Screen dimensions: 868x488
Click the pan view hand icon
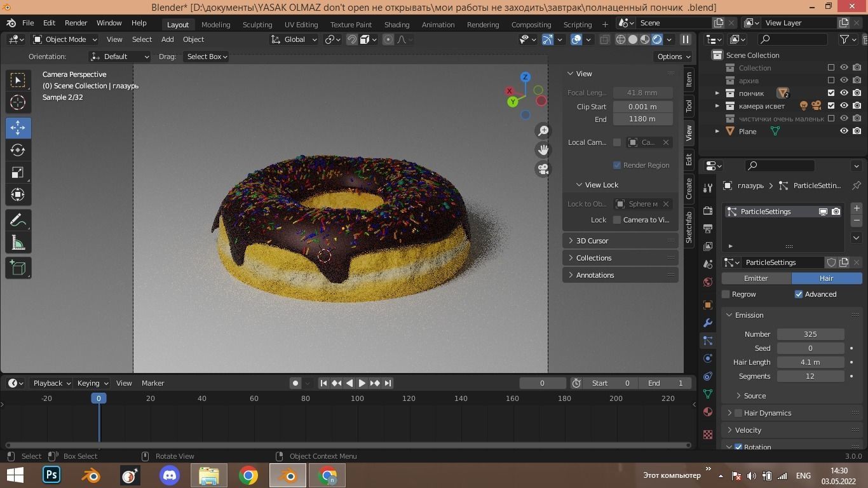point(543,150)
